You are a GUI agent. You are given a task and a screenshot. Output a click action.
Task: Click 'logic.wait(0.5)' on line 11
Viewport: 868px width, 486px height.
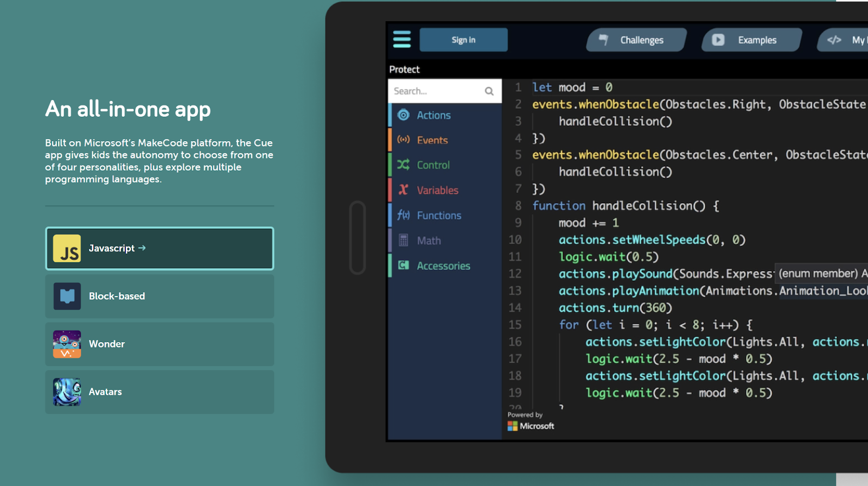tap(609, 257)
